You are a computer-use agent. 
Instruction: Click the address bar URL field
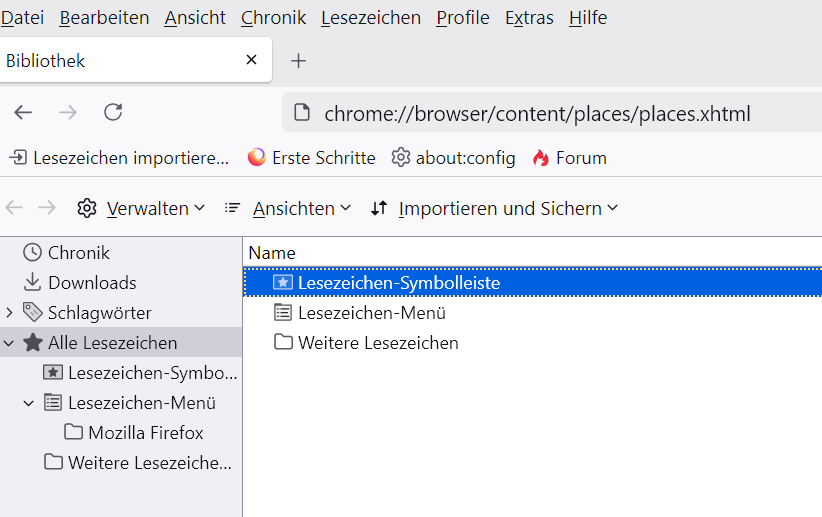[536, 114]
